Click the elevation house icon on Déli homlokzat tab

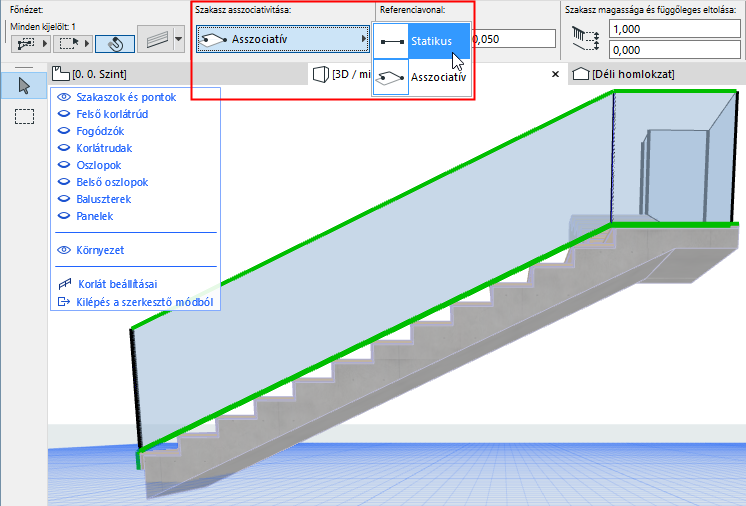tap(580, 74)
